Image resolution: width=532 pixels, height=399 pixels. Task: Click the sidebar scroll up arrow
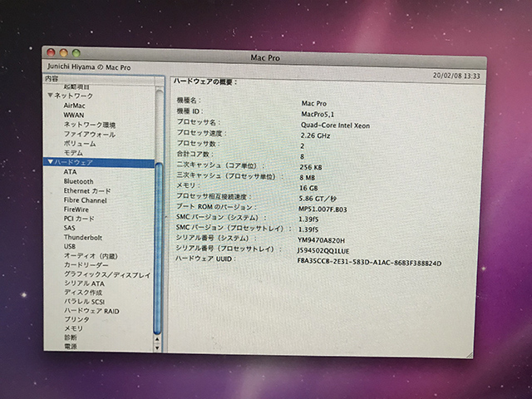coord(157,339)
